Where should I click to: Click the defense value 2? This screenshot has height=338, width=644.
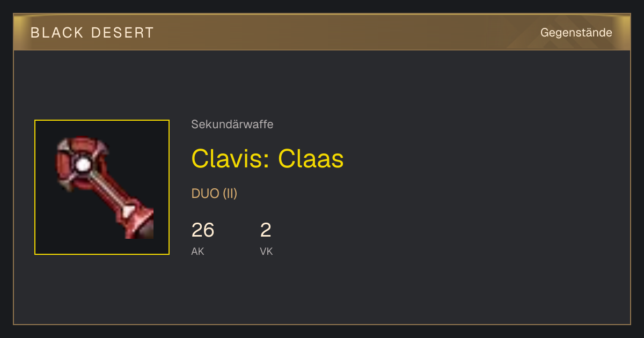(266, 230)
